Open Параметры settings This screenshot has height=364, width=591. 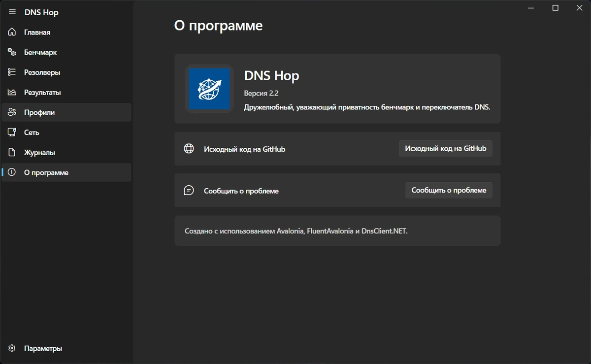coord(66,348)
